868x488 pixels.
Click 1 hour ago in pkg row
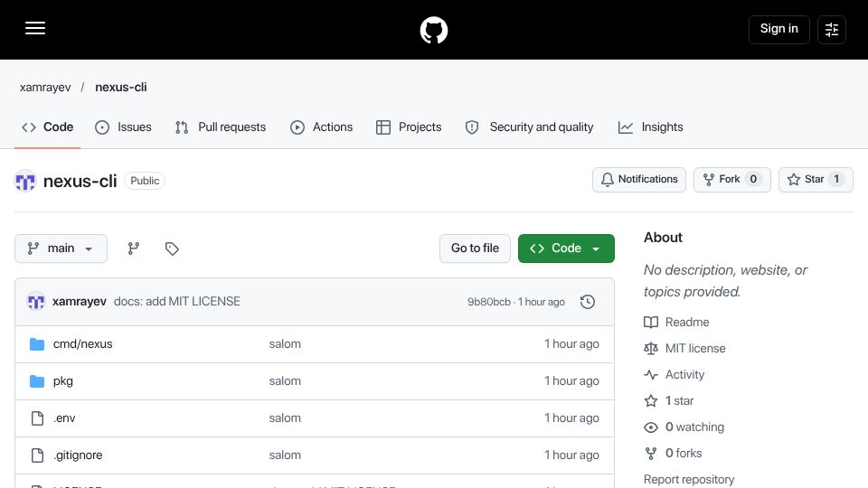571,381
